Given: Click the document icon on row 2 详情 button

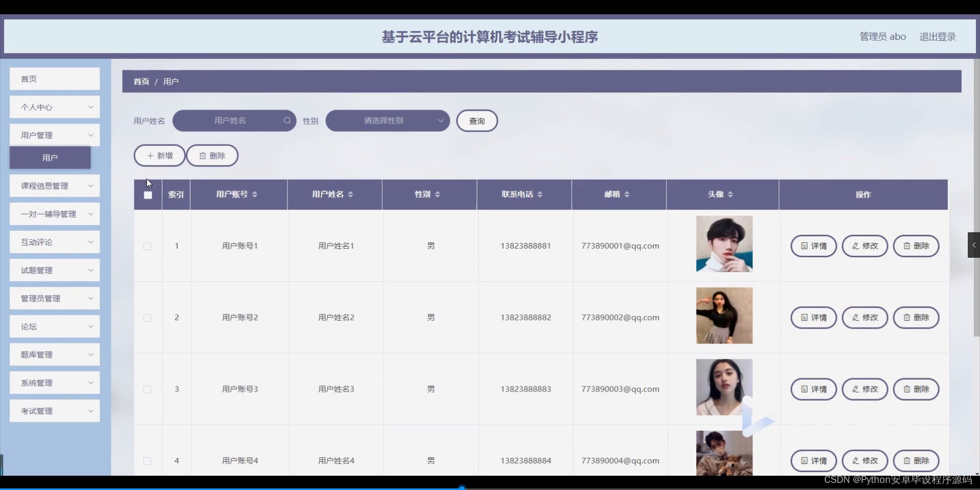Looking at the screenshot, I should coord(804,317).
